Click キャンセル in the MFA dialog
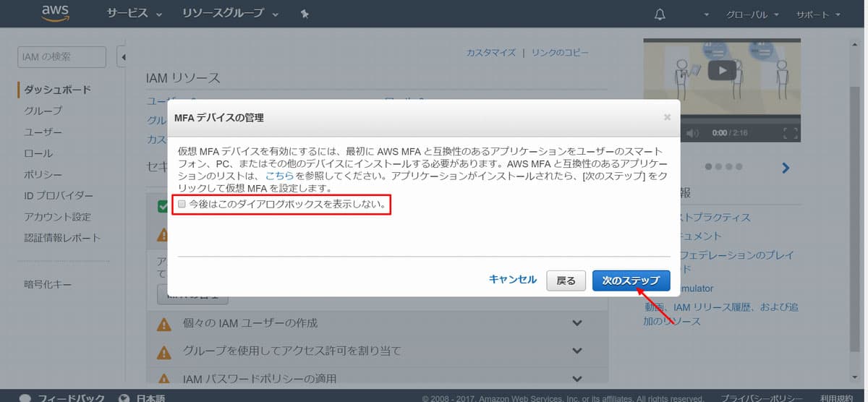The width and height of the screenshot is (868, 402). 513,280
